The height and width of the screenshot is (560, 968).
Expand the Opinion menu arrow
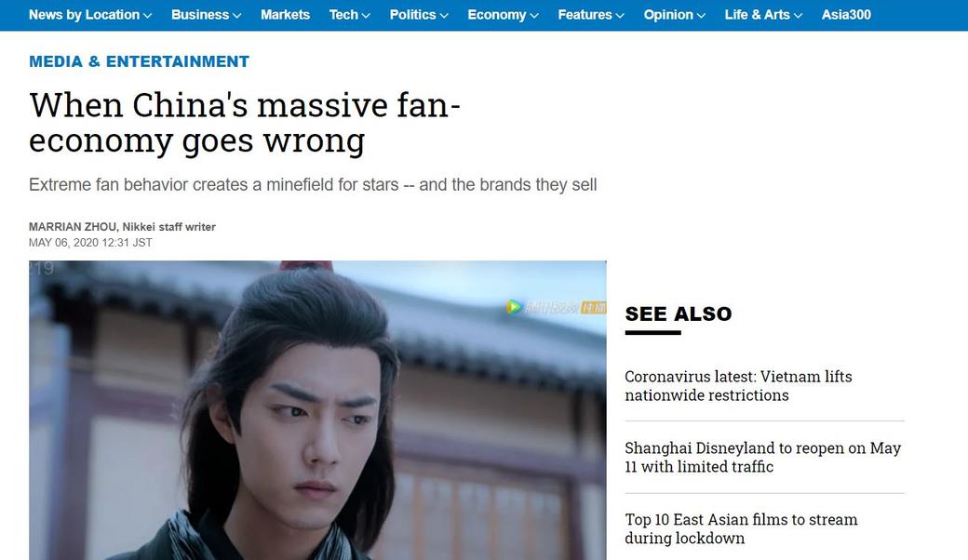(x=701, y=16)
